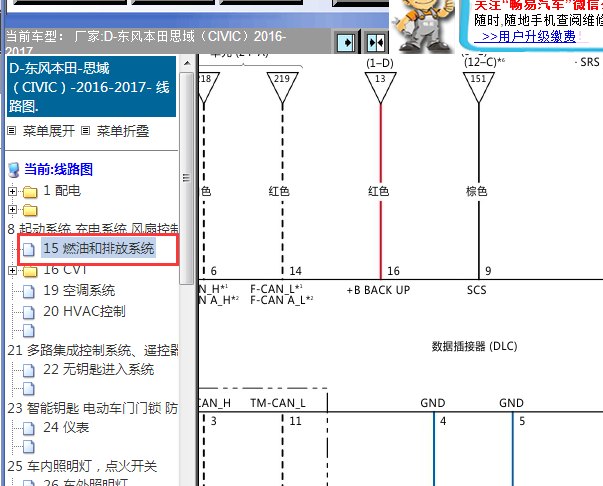Click the tree panel scroll-up arrow
Screen dimensions: 603x486
(187, 63)
